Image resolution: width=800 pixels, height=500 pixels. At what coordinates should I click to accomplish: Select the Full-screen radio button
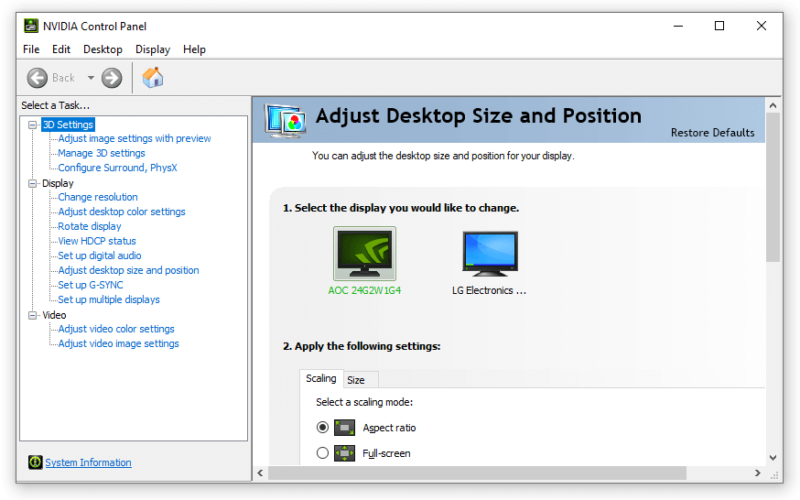coord(322,453)
